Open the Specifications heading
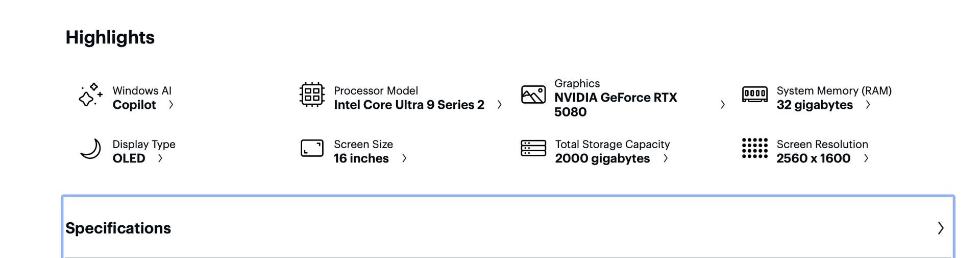 (118, 228)
